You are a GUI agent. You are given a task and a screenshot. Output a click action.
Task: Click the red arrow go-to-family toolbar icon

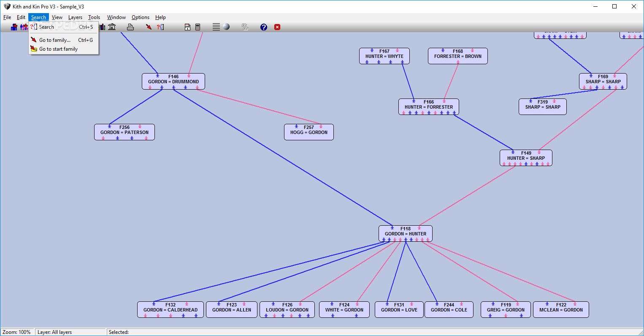(x=149, y=27)
